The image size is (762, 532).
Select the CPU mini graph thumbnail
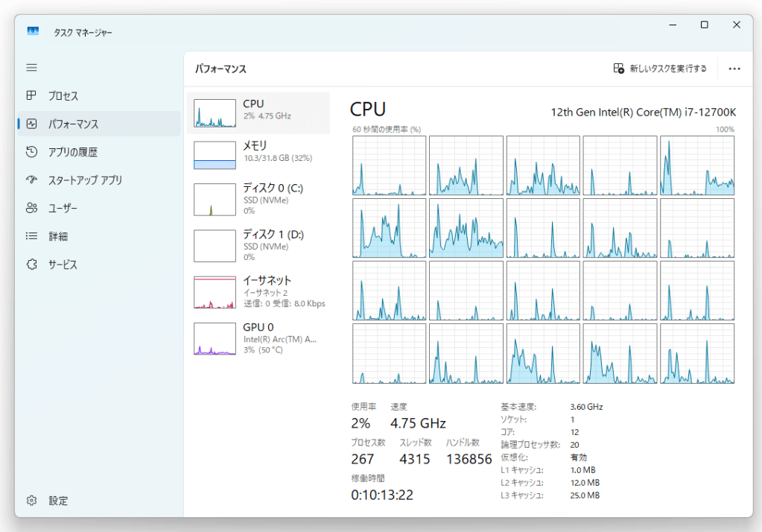(215, 113)
